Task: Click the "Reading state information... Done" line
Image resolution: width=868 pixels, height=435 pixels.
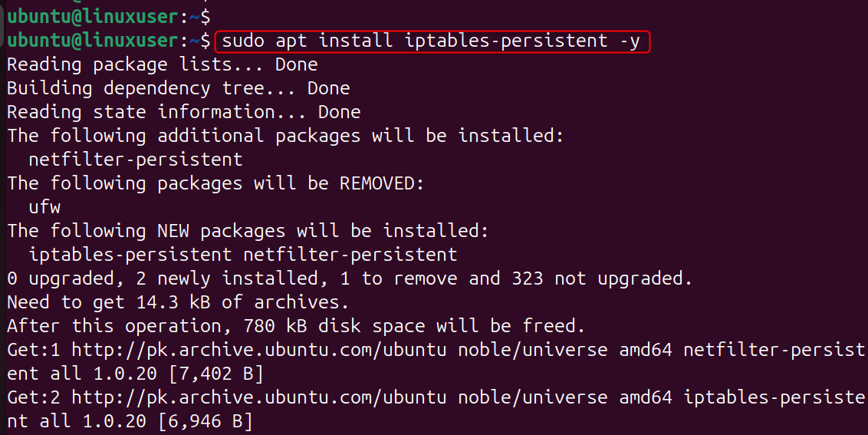Action: 183,112
